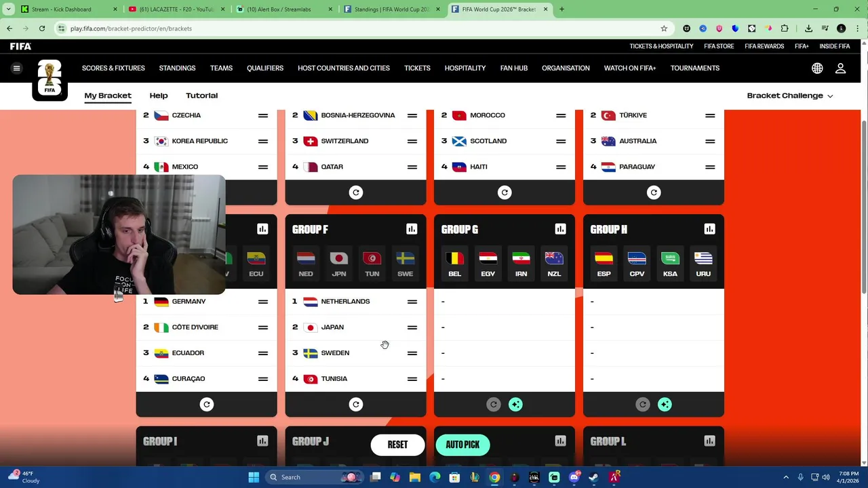Open Chrome downloads icon
This screenshot has height=488, width=868.
(x=808, y=28)
